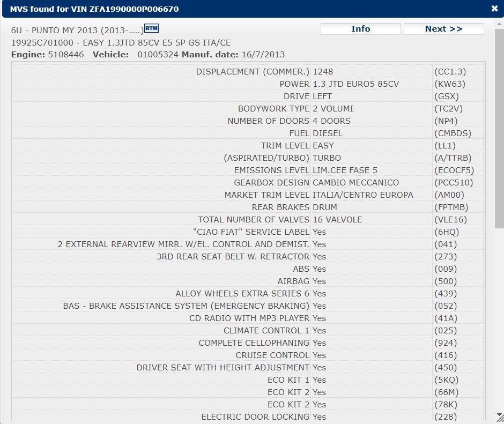Click code (5KQ)
Viewport: 504px width, 424px height.
446,380
